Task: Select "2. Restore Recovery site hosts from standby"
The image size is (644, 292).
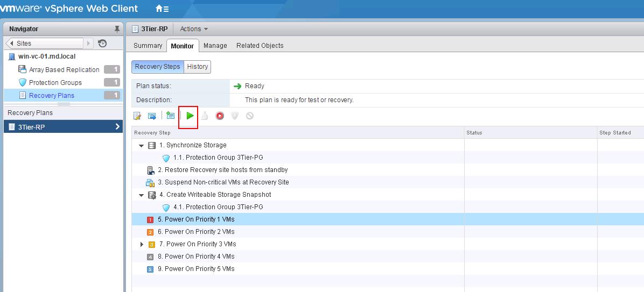Action: (388, 170)
